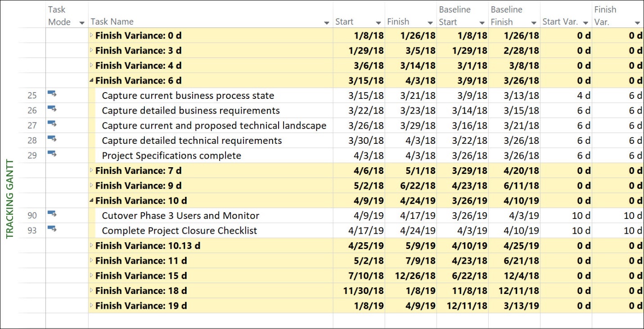Expand the Finish Variance: 4 d group
The height and width of the screenshot is (329, 644).
click(x=92, y=66)
